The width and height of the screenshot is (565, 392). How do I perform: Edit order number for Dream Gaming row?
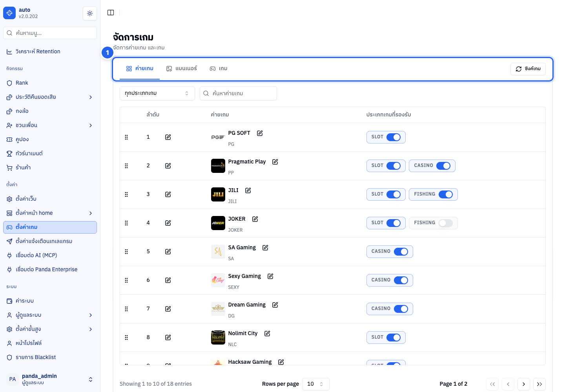pyautogui.click(x=168, y=309)
